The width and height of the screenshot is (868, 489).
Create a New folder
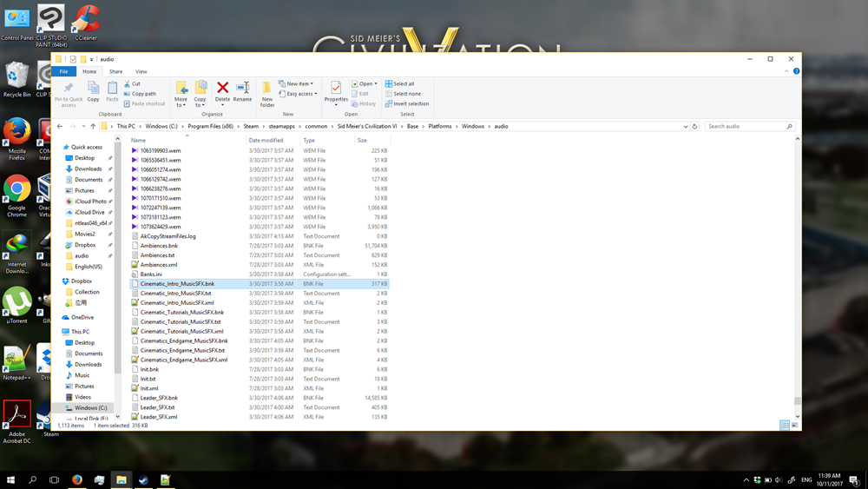point(267,94)
